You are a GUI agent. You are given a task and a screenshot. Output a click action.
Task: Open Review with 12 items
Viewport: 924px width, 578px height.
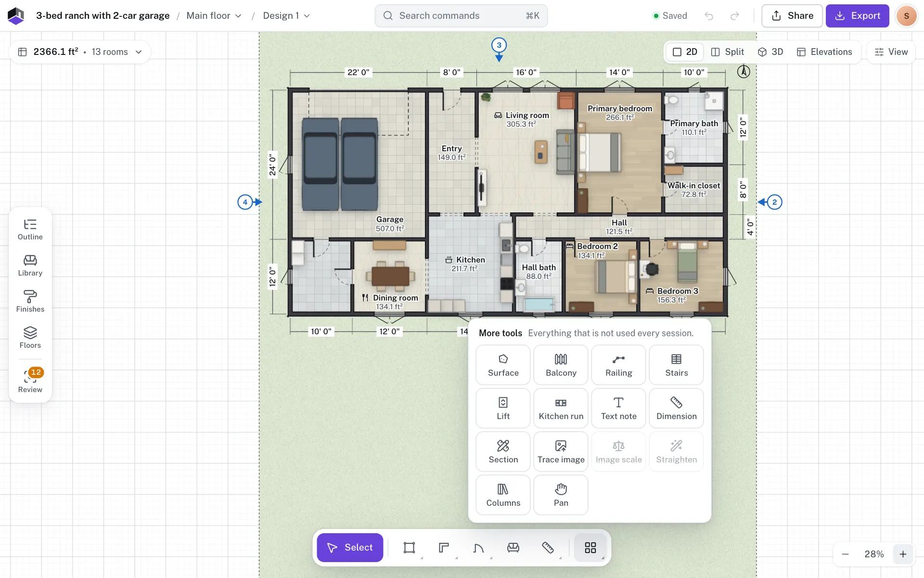pos(30,381)
